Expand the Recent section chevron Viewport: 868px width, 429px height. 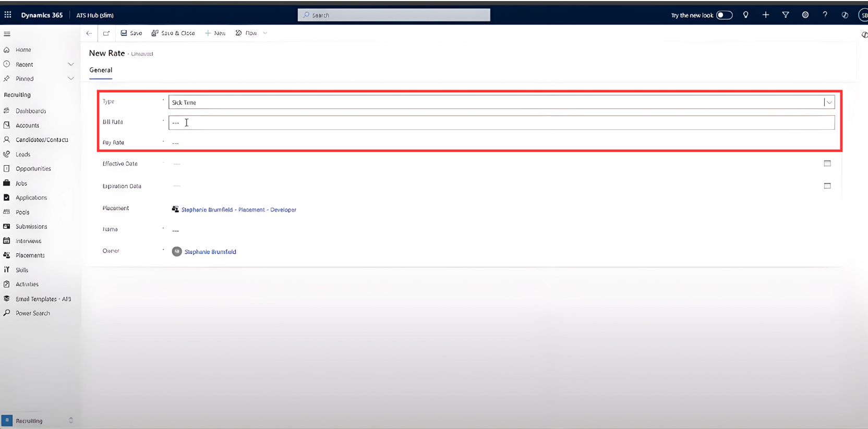click(71, 65)
